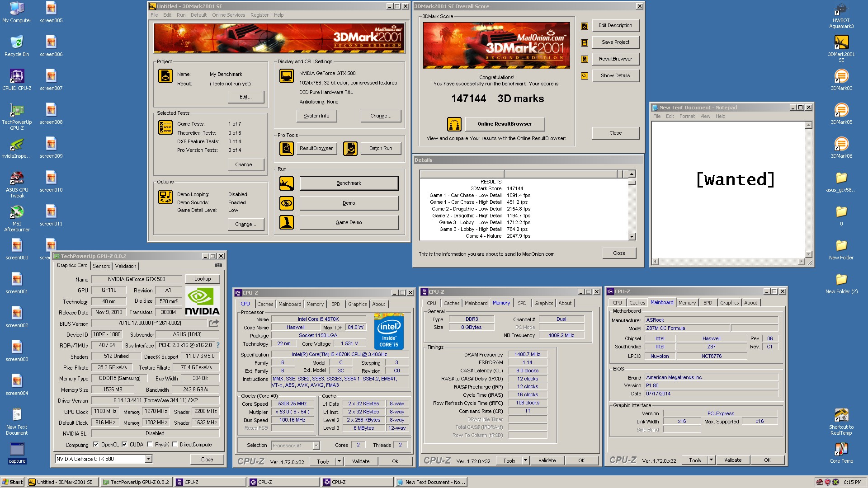
Task: Click the ResultBrowser magnifier icon in Pro Tools
Action: [x=287, y=148]
